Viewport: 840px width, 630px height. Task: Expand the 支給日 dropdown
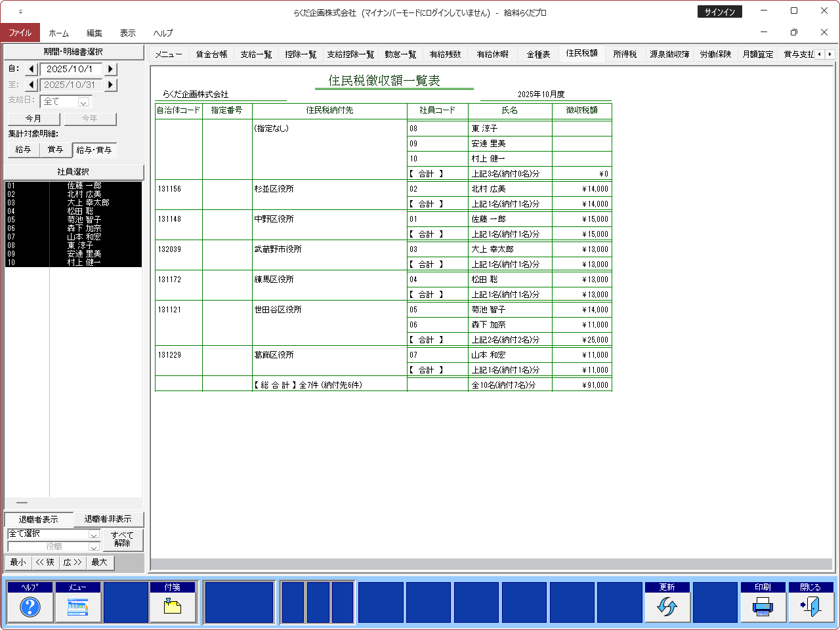[83, 102]
